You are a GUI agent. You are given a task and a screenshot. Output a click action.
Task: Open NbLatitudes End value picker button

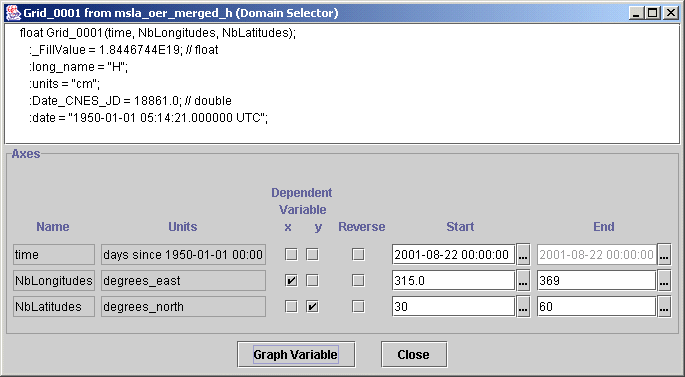(x=664, y=307)
